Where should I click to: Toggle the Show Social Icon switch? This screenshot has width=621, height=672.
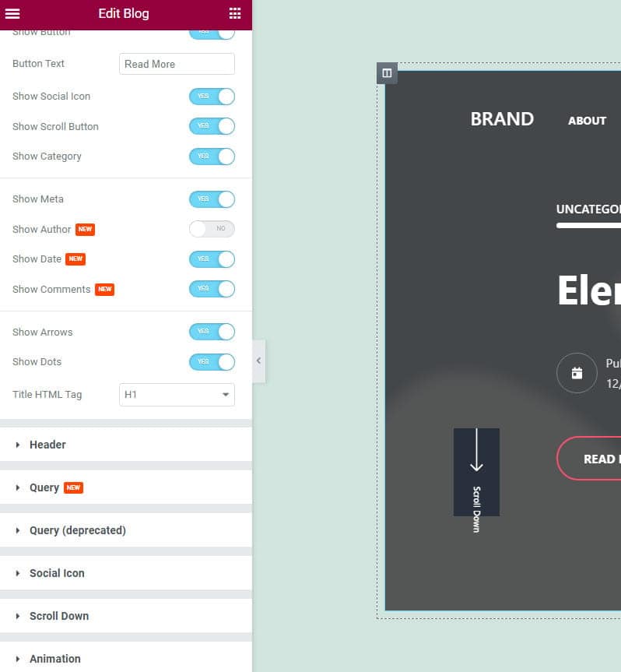(212, 97)
